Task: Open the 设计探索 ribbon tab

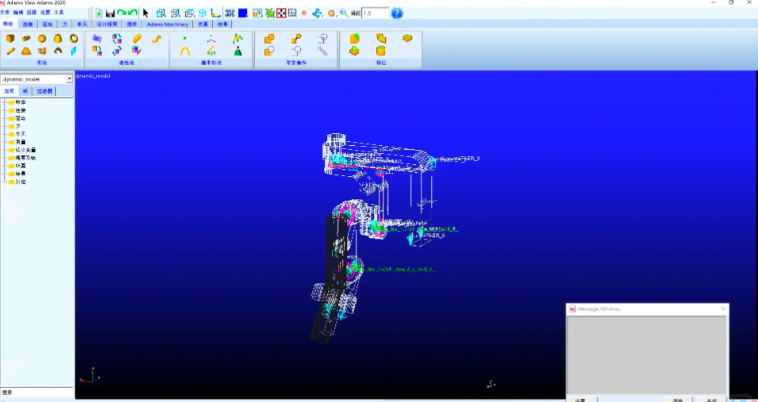Action: [108, 23]
